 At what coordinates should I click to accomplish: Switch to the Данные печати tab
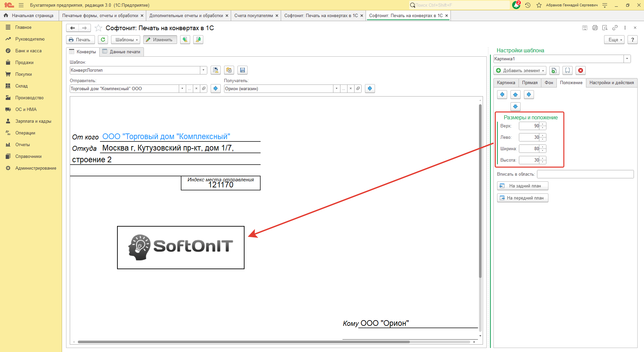(121, 52)
